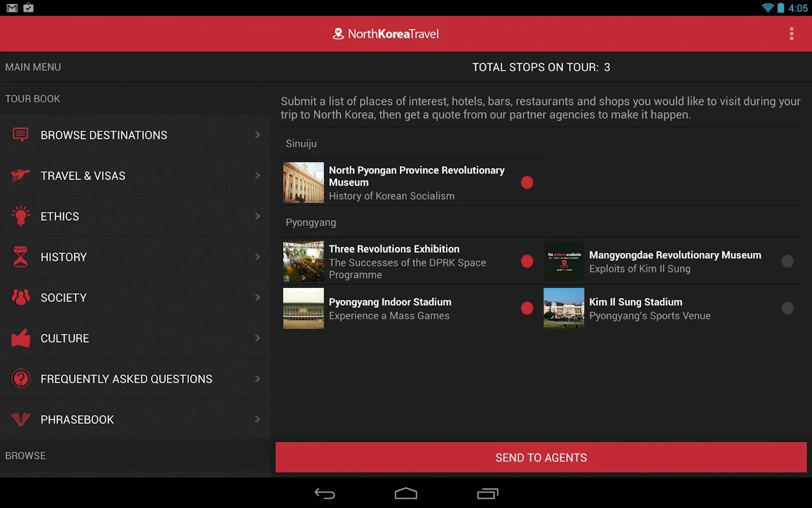Expand the Society section chevron
The height and width of the screenshot is (508, 812).
pyautogui.click(x=258, y=297)
